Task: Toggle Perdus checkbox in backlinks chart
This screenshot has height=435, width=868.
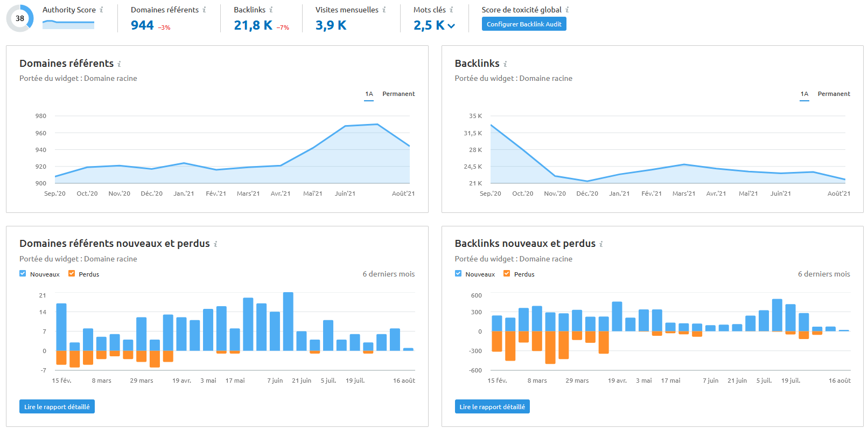Action: tap(507, 273)
